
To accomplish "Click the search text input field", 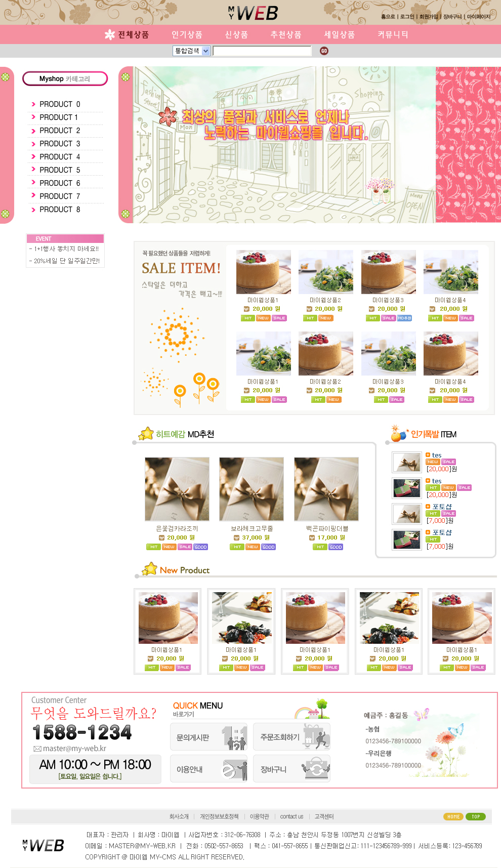I will point(262,51).
